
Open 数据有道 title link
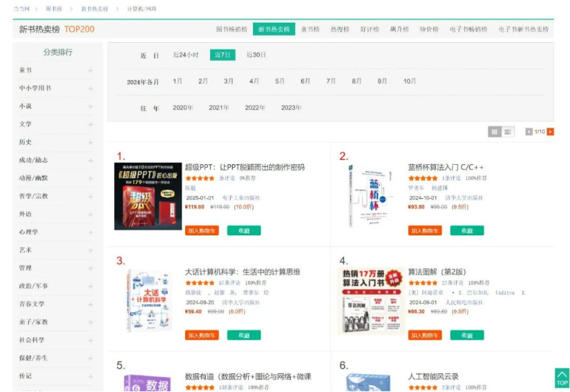[248, 376]
